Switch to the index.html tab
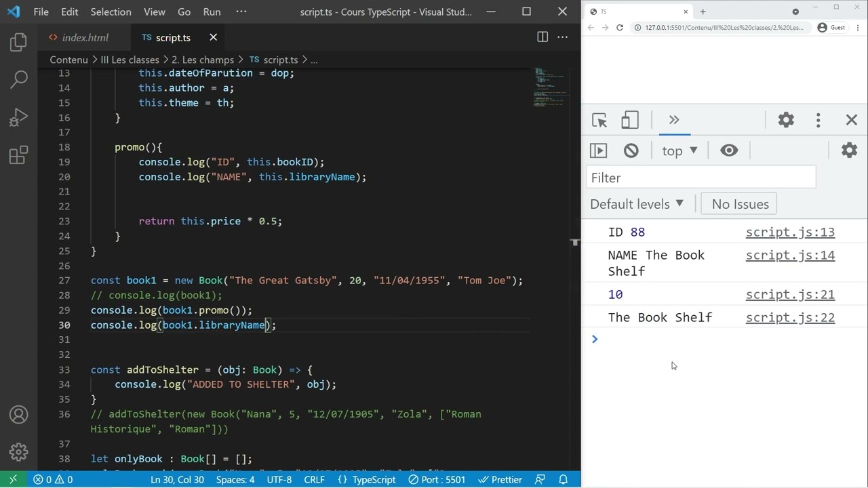Image resolution: width=868 pixels, height=488 pixels. pyautogui.click(x=85, y=37)
